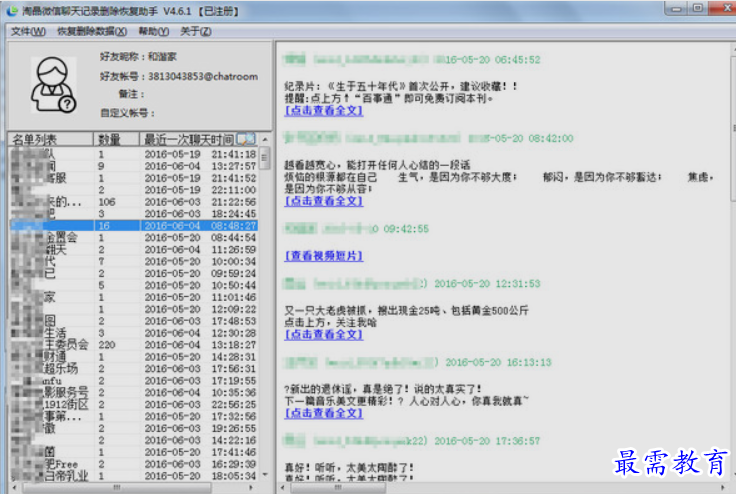Image resolution: width=736 pixels, height=494 pixels.
Task: Select row dated 2016-05-20 14:28:31
Action: (x=134, y=357)
